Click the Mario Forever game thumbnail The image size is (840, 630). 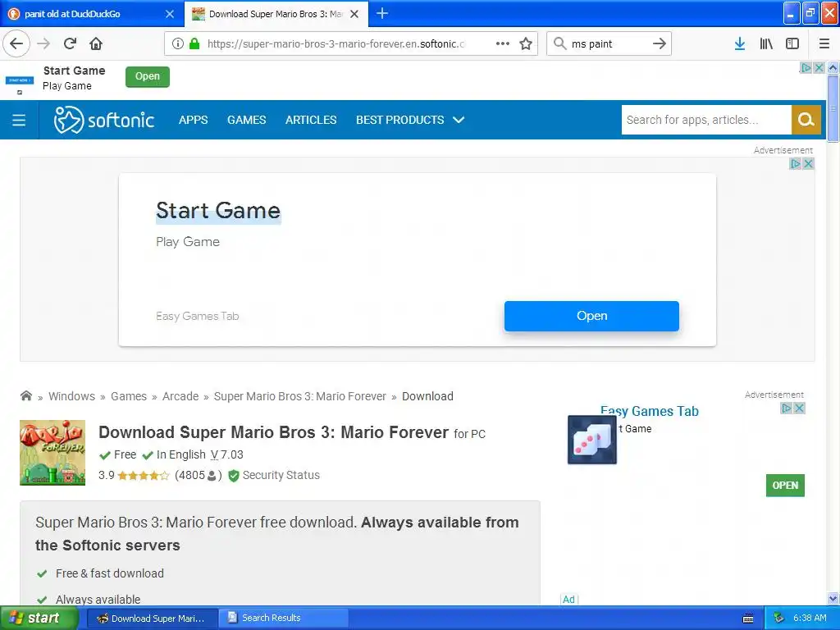tap(52, 453)
